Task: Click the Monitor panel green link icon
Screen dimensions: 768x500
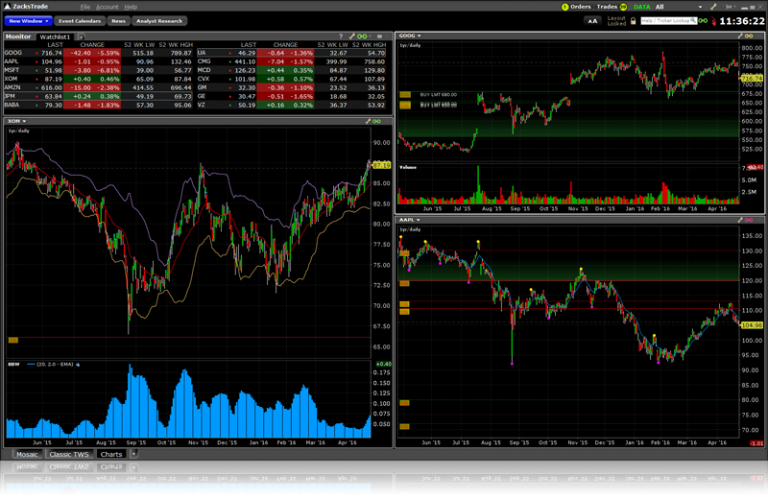Action: pos(362,37)
